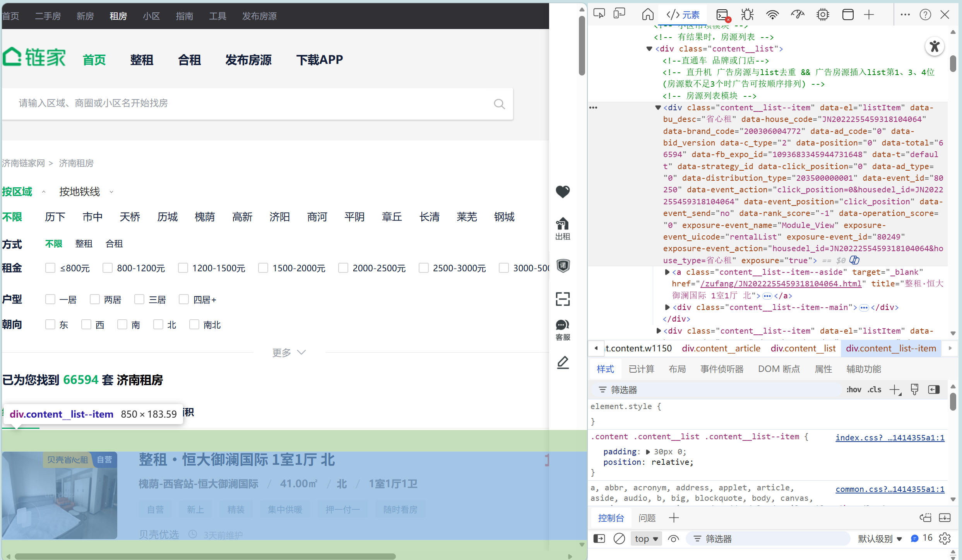Image resolution: width=962 pixels, height=560 pixels.
Task: Open the bug-shaped Sources debugger icon
Action: coord(747,15)
